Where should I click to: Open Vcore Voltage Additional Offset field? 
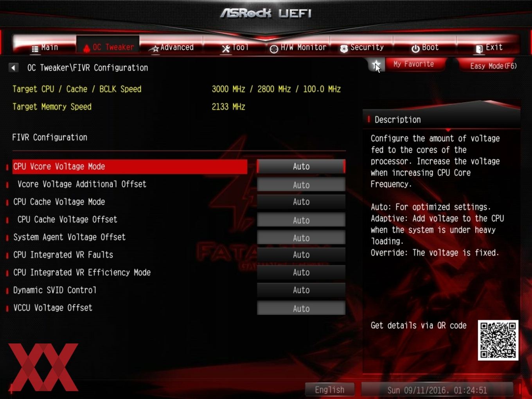pos(301,185)
